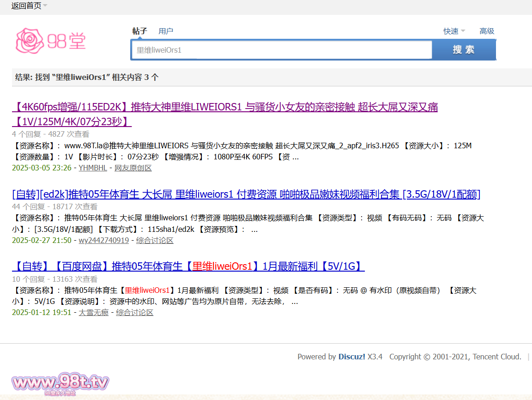
Task: Open the 高级 advanced search link
Action: [487, 31]
